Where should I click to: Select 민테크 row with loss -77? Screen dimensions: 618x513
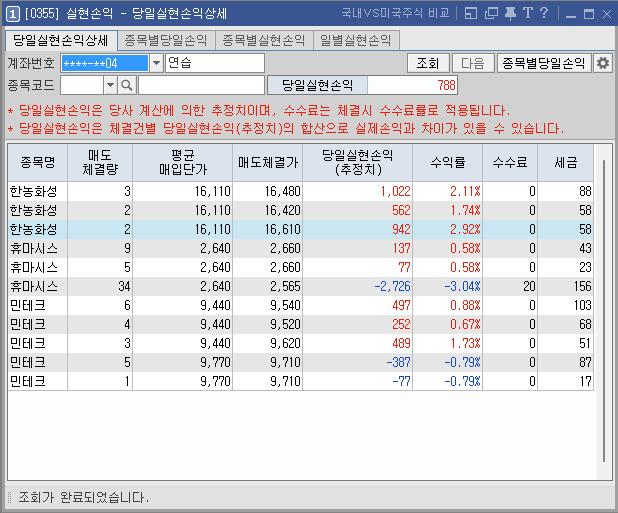(300, 381)
